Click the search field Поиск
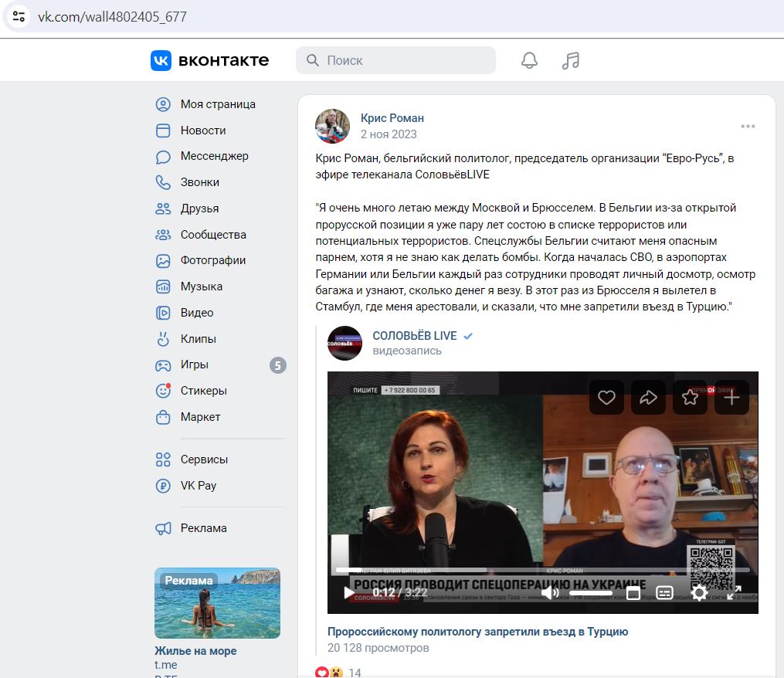Screen dimensions: 784x678 point(395,60)
